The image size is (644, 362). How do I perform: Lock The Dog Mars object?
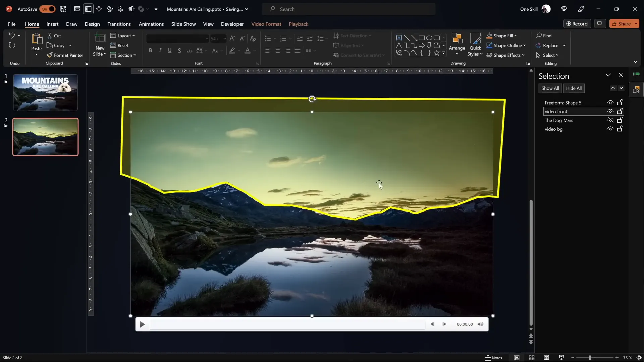[x=620, y=120]
